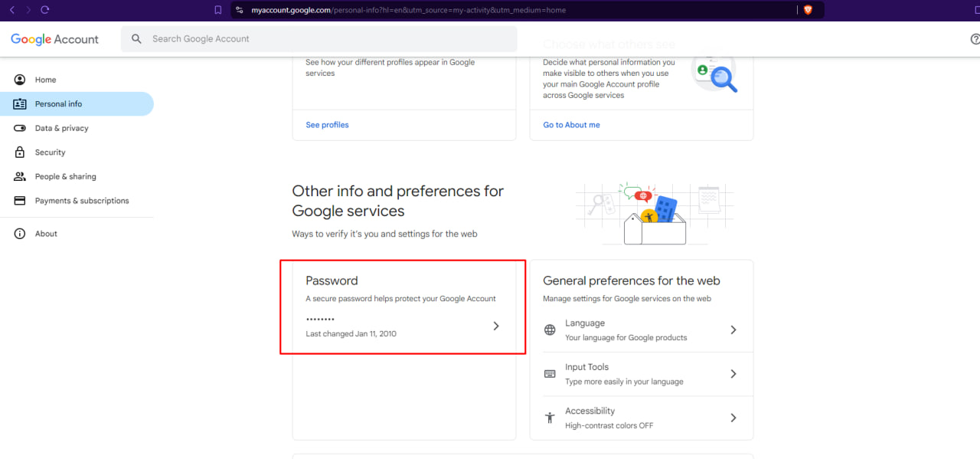Click the About info icon
The image size is (980, 459).
click(x=20, y=234)
